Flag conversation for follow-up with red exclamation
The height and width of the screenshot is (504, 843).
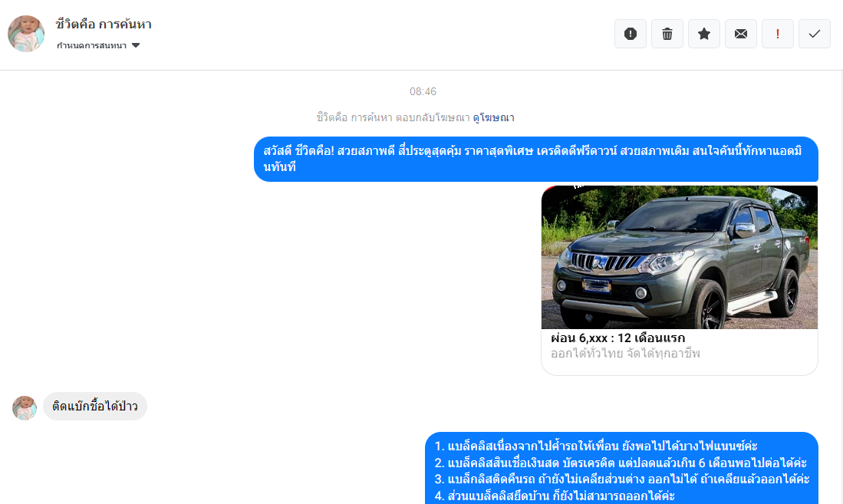(x=777, y=34)
